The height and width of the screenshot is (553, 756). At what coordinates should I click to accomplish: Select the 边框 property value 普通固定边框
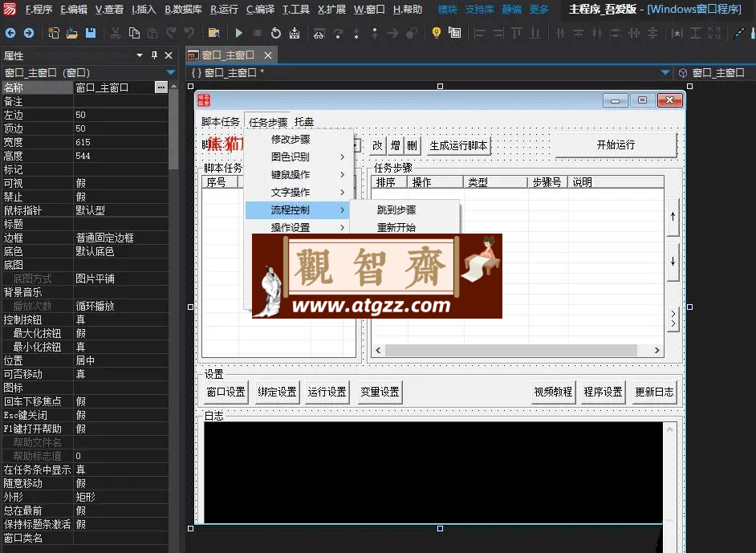(x=120, y=238)
